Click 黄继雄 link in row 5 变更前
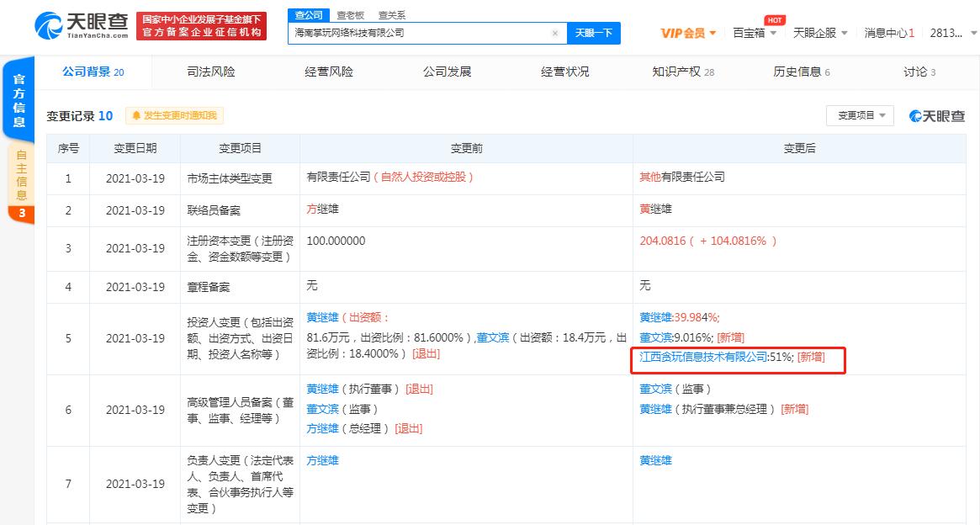Image resolution: width=980 pixels, height=525 pixels. click(322, 317)
